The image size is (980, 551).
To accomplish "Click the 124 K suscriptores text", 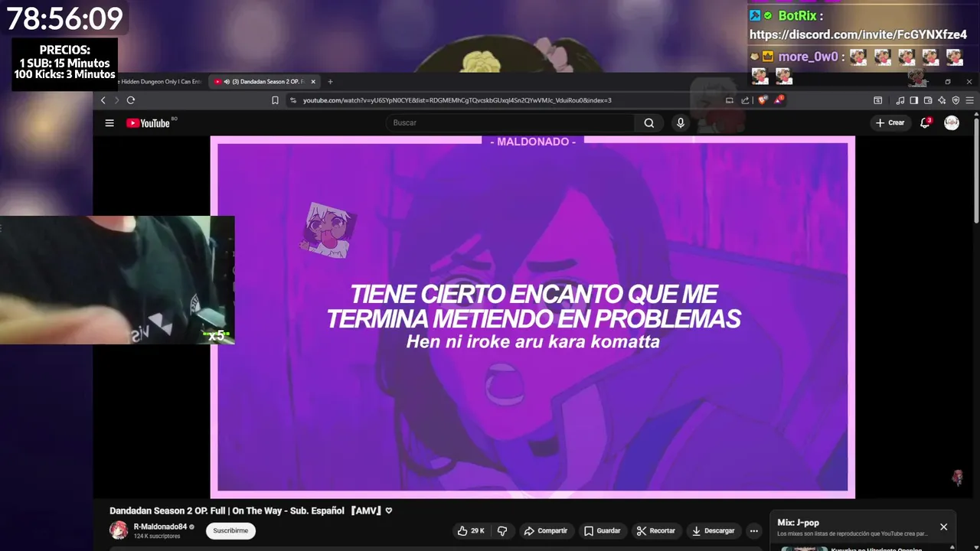I will pyautogui.click(x=157, y=536).
